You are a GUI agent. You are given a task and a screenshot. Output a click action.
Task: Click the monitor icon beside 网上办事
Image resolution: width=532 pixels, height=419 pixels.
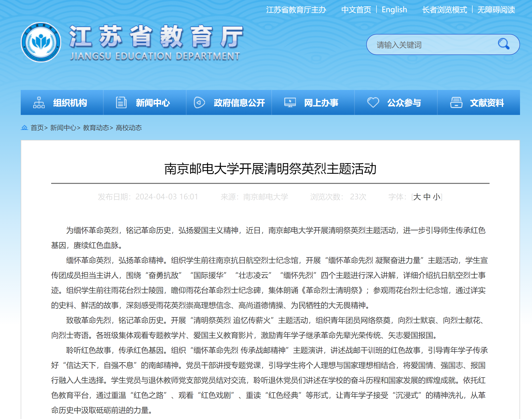[290, 102]
